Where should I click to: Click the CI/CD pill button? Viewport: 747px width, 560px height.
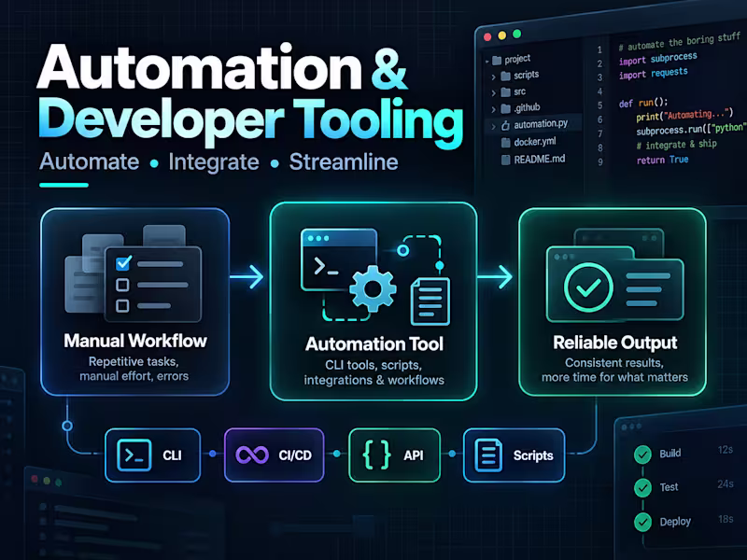pyautogui.click(x=274, y=455)
